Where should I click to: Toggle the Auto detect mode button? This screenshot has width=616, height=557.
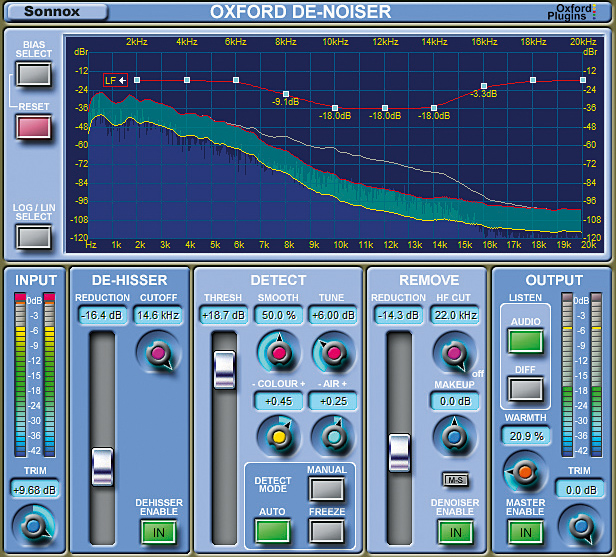[272, 531]
